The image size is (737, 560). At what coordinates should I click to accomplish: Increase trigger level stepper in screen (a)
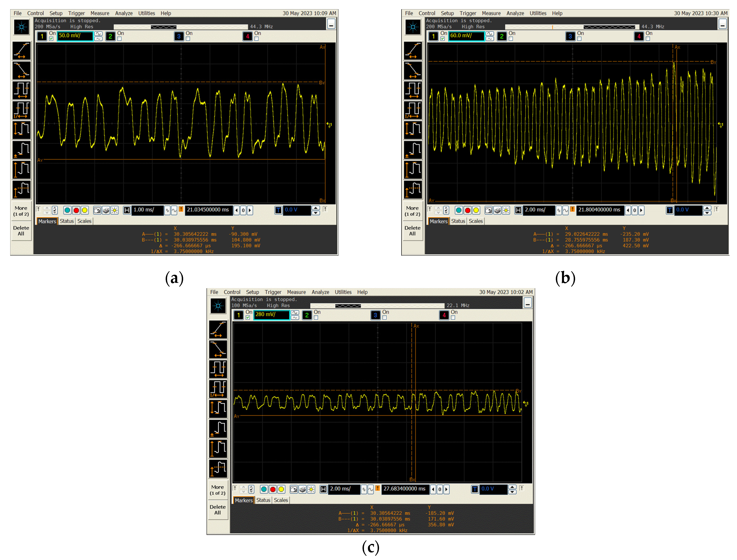315,208
